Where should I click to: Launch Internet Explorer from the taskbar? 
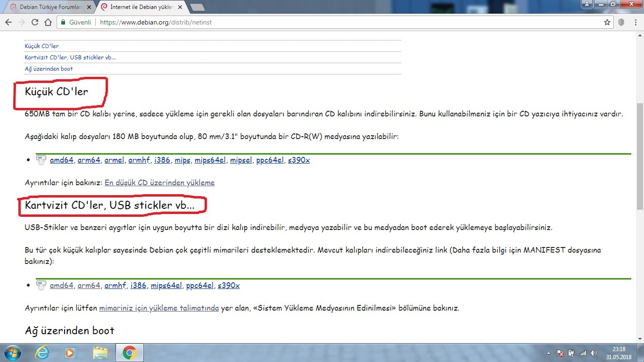tap(43, 353)
